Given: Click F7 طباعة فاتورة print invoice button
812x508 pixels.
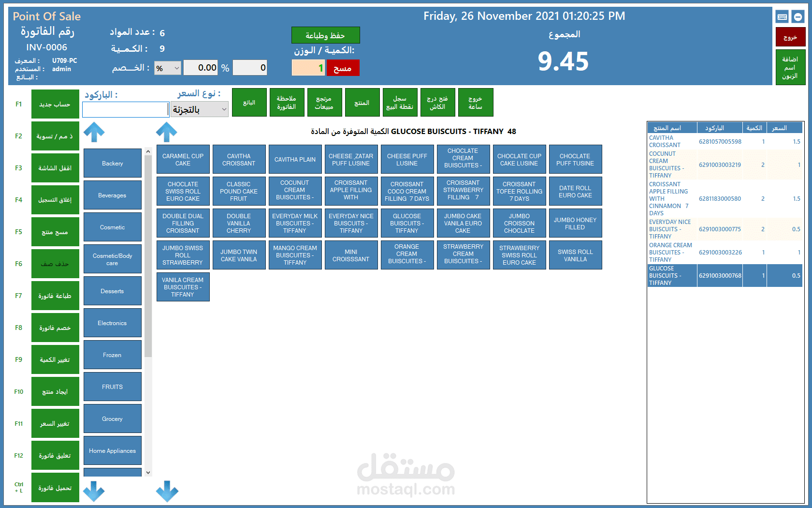Looking at the screenshot, I should click(55, 296).
